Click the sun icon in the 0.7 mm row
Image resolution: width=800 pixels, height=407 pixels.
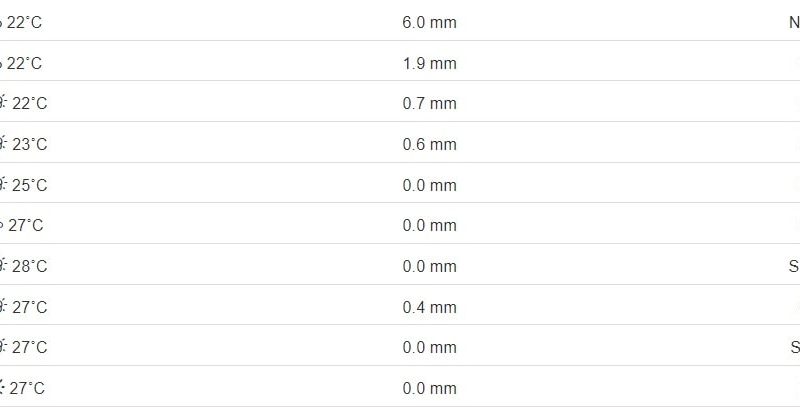[x=3, y=103]
